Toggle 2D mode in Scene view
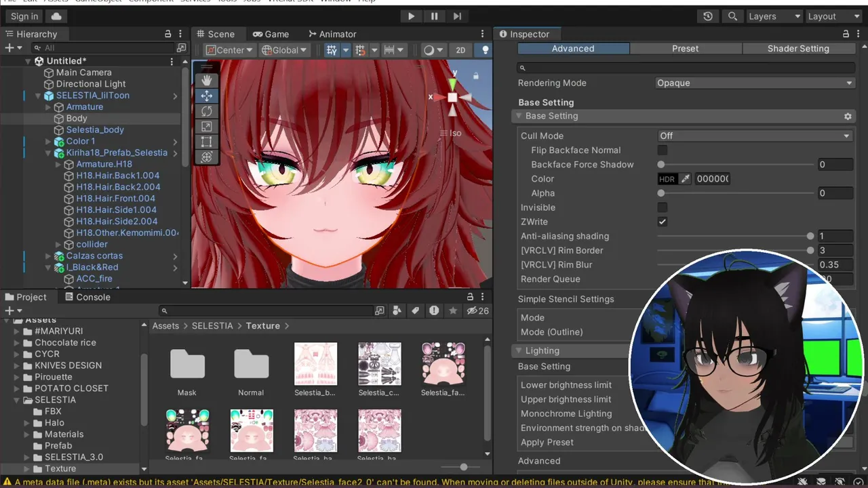Viewport: 868px width, 488px height. pyautogui.click(x=460, y=50)
